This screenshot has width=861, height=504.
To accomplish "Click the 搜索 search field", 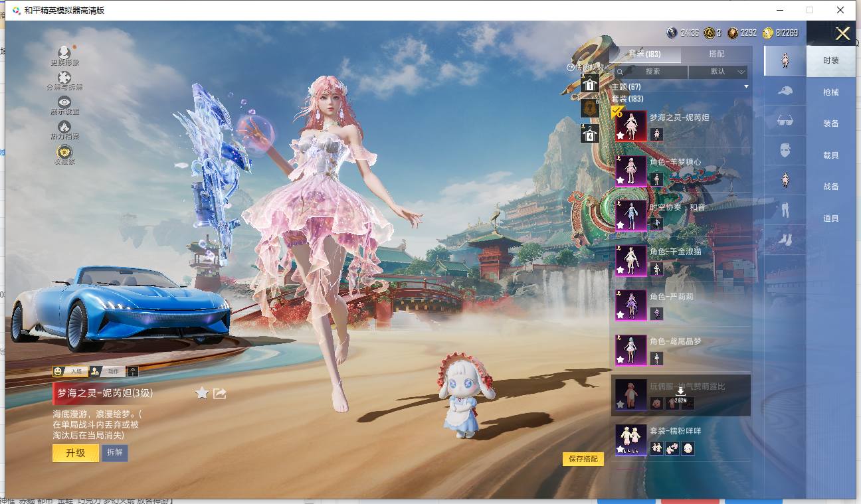I will (650, 72).
